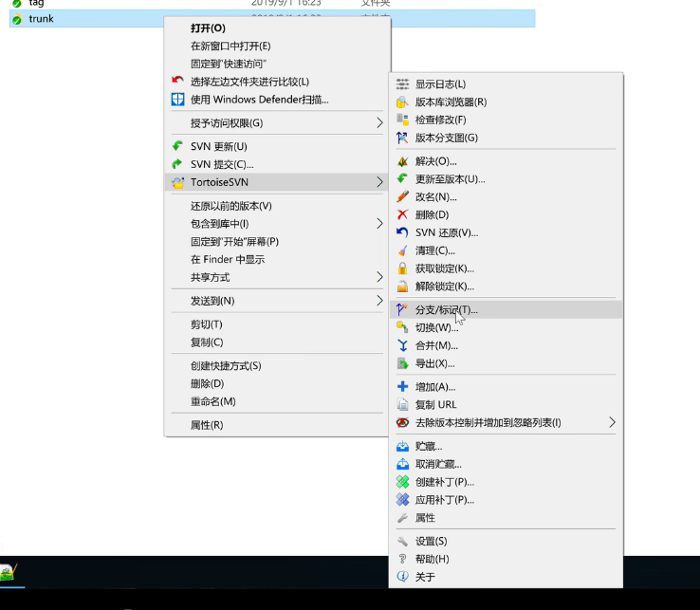Viewport: 700px width, 610px height.
Task: Click the Branch/Tag (分支/标记) icon
Action: point(402,309)
